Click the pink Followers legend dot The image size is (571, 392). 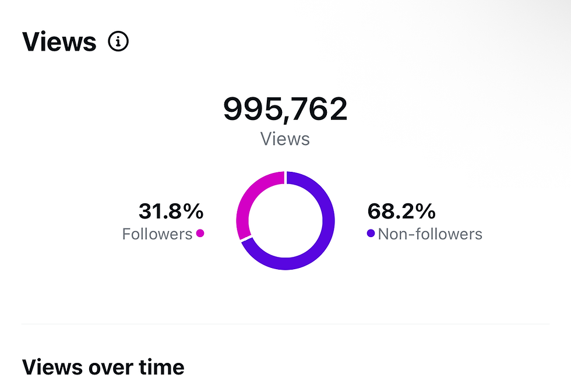(x=200, y=234)
